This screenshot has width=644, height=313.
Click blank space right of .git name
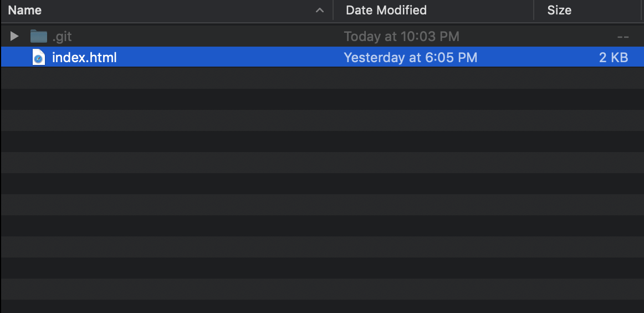tap(200, 37)
